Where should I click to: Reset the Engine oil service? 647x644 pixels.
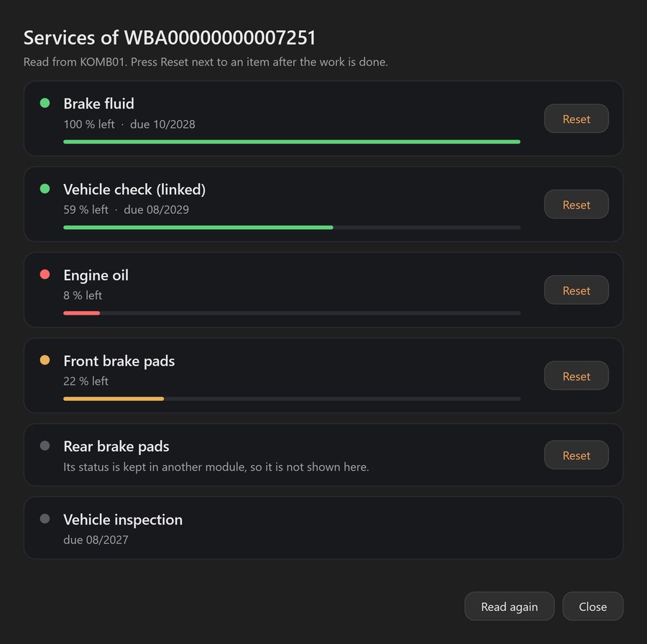(x=576, y=290)
